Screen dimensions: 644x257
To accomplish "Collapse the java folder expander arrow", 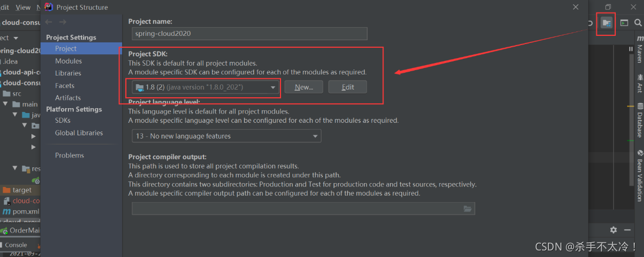I will [15, 115].
